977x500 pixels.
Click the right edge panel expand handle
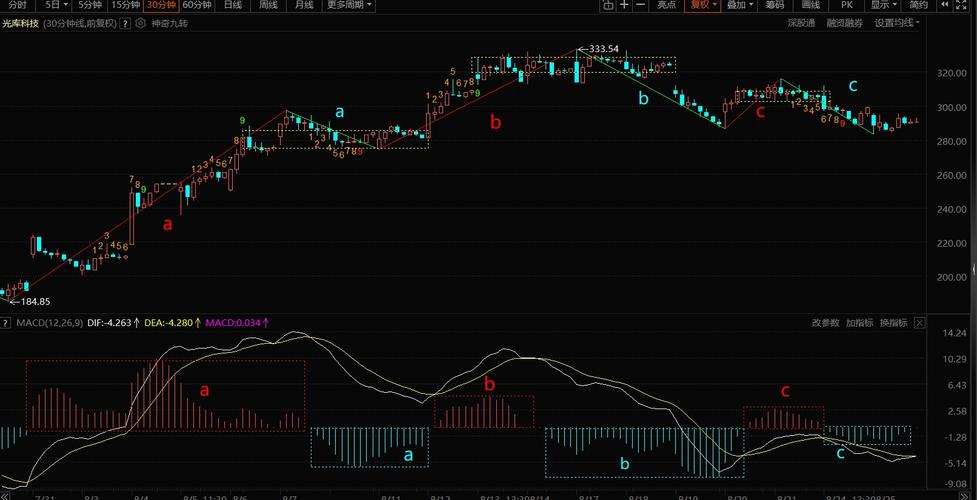click(974, 269)
